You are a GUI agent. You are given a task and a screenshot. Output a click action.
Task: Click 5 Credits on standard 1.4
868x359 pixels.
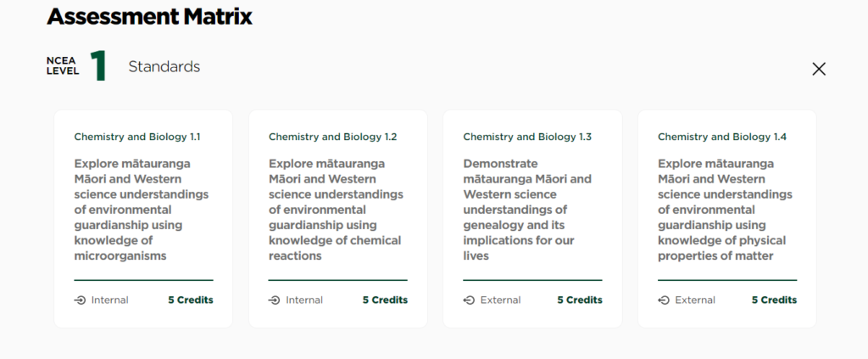(774, 300)
